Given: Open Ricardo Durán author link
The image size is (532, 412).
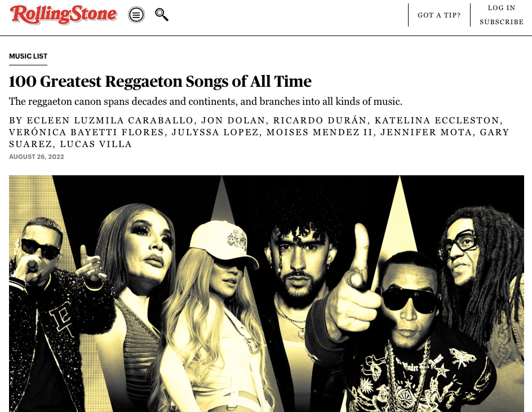Looking at the screenshot, I should tap(320, 121).
